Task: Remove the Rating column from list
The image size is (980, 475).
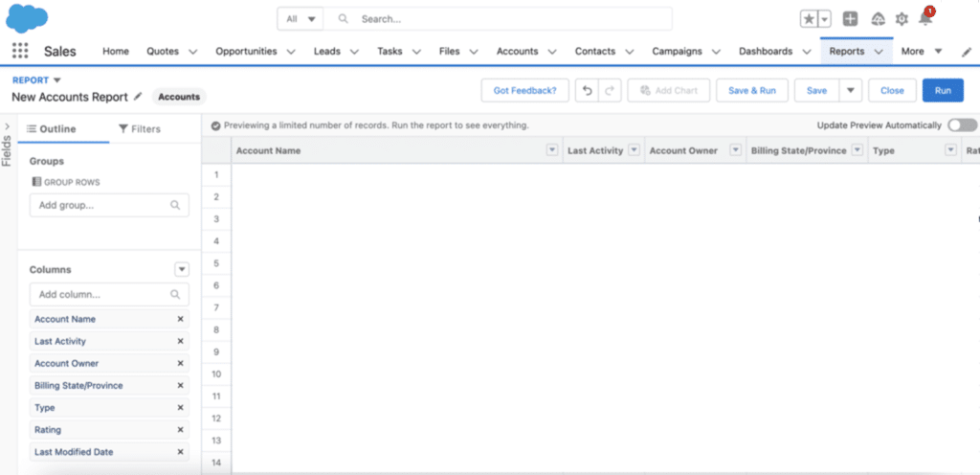Action: coord(180,430)
